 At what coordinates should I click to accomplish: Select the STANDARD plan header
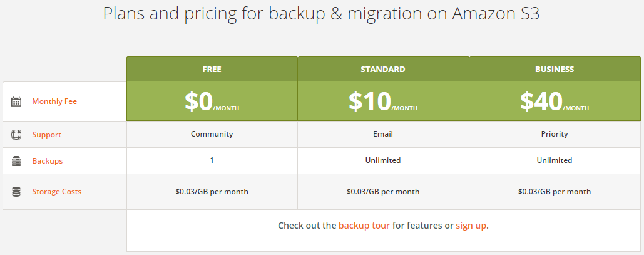383,70
